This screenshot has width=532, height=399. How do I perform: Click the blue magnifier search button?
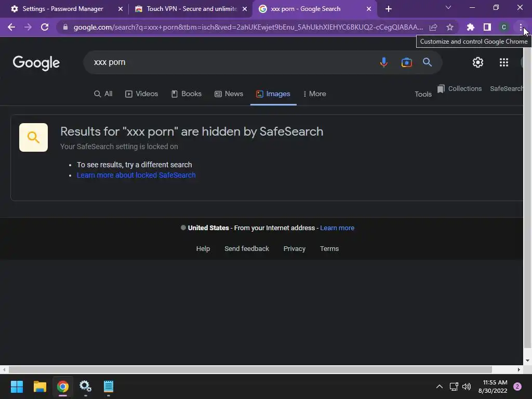(427, 62)
